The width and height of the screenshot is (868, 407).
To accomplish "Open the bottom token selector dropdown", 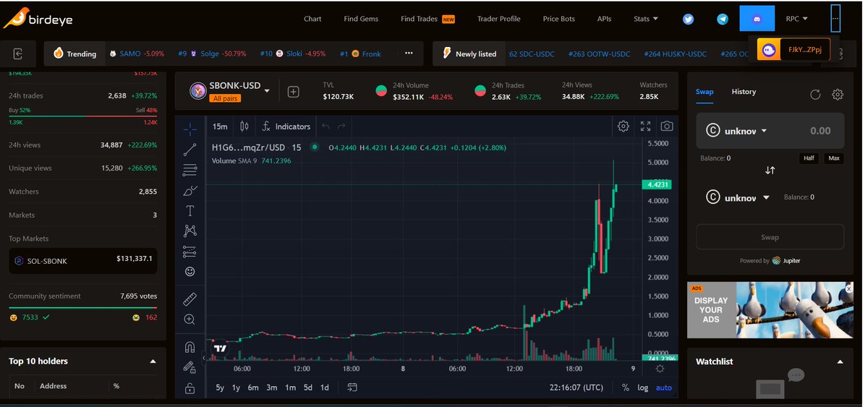I will coord(738,197).
